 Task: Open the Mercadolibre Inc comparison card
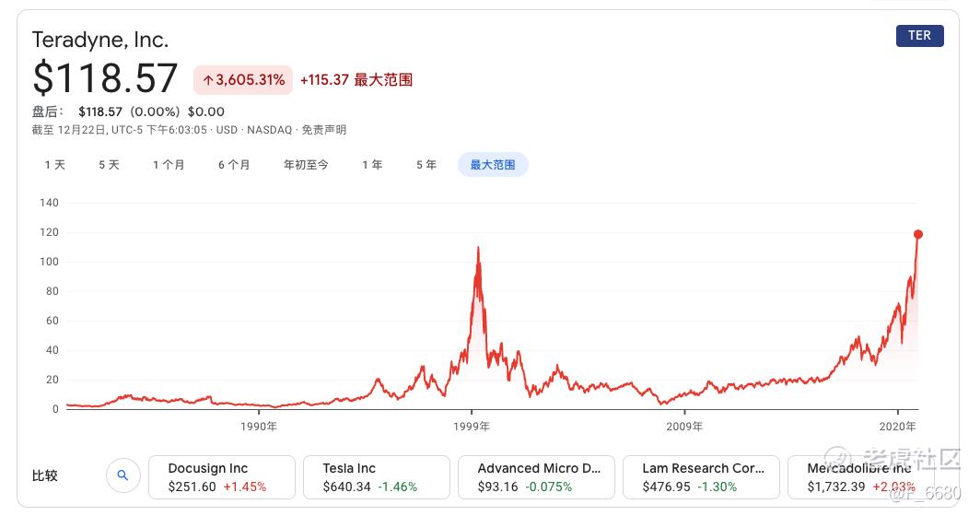pyautogui.click(x=861, y=477)
